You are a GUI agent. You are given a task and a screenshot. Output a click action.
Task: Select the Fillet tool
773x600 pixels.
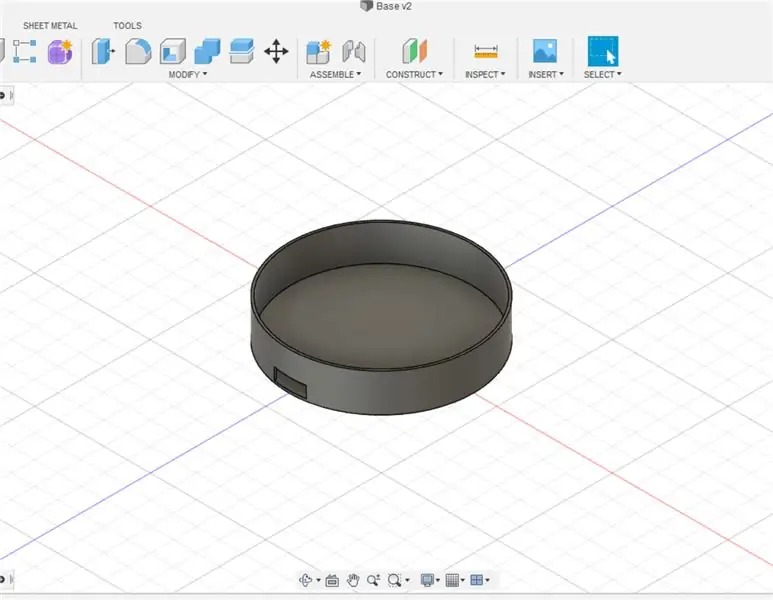coord(138,51)
